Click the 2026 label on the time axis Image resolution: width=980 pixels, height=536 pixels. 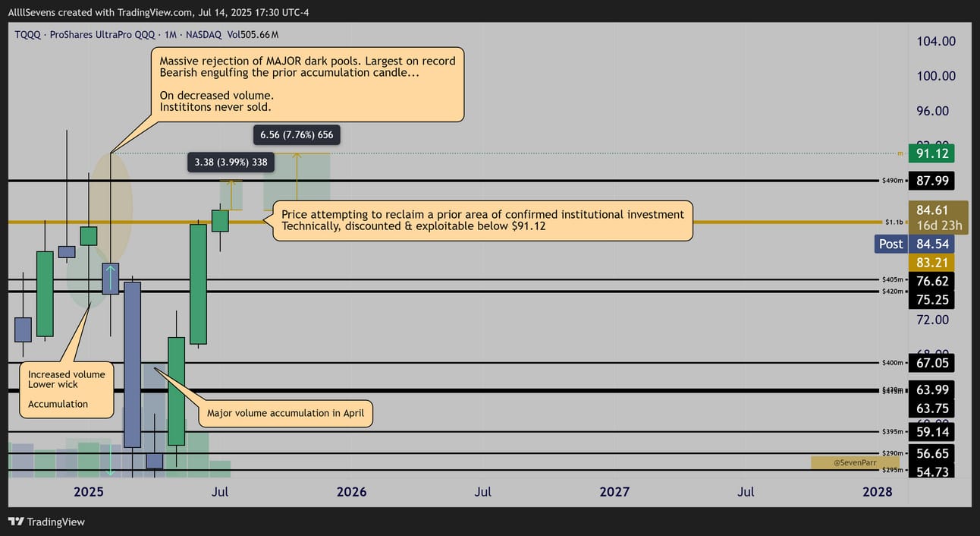click(x=351, y=492)
